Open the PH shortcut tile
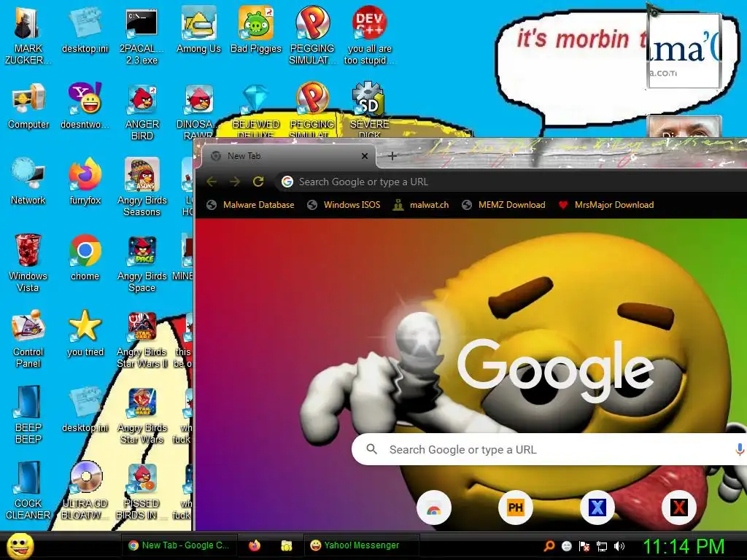The width and height of the screenshot is (747, 560). click(516, 507)
